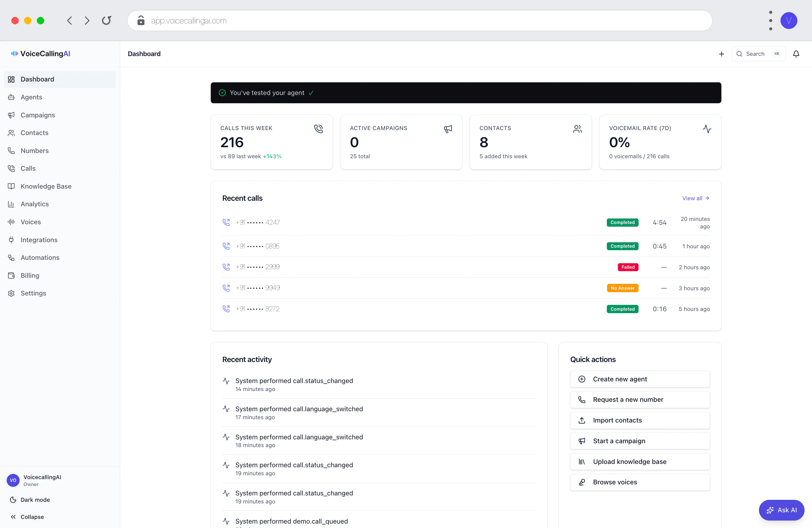Click the Knowledge Base book icon
The width and height of the screenshot is (812, 528).
pos(11,186)
